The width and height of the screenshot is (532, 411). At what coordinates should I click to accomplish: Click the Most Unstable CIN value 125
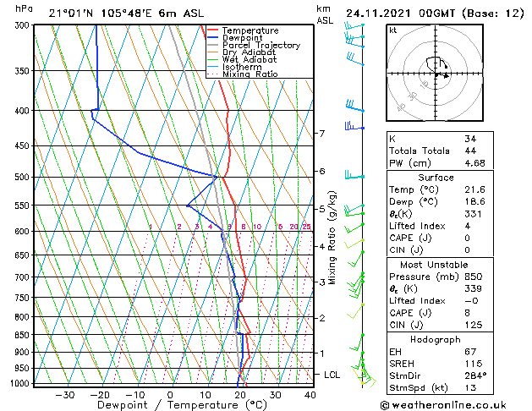click(x=474, y=325)
